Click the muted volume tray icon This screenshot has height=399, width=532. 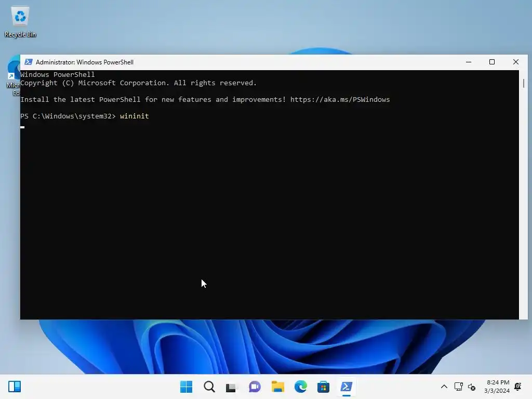click(472, 387)
